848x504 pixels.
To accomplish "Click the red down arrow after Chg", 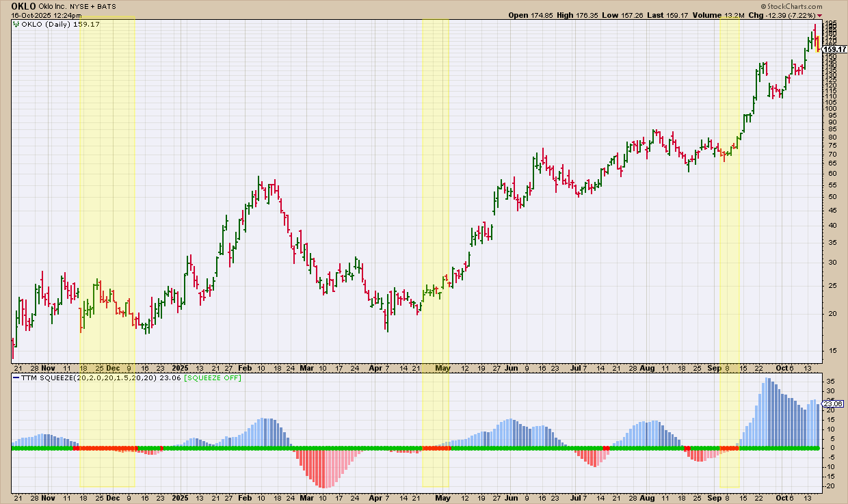I will (839, 15).
